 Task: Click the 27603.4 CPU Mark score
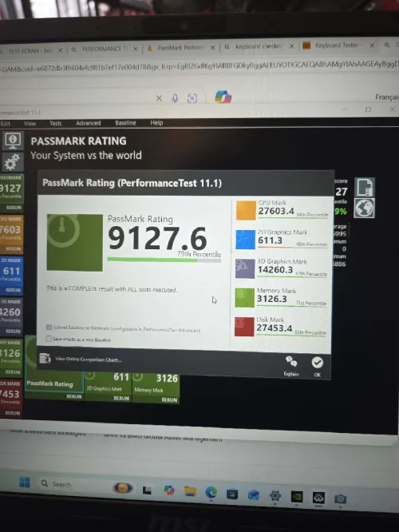tap(276, 211)
